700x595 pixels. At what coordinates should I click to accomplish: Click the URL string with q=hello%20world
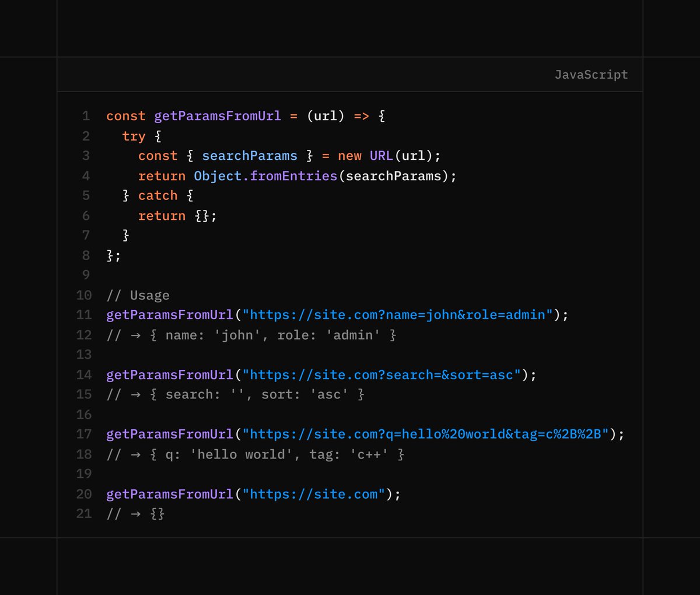pos(425,434)
